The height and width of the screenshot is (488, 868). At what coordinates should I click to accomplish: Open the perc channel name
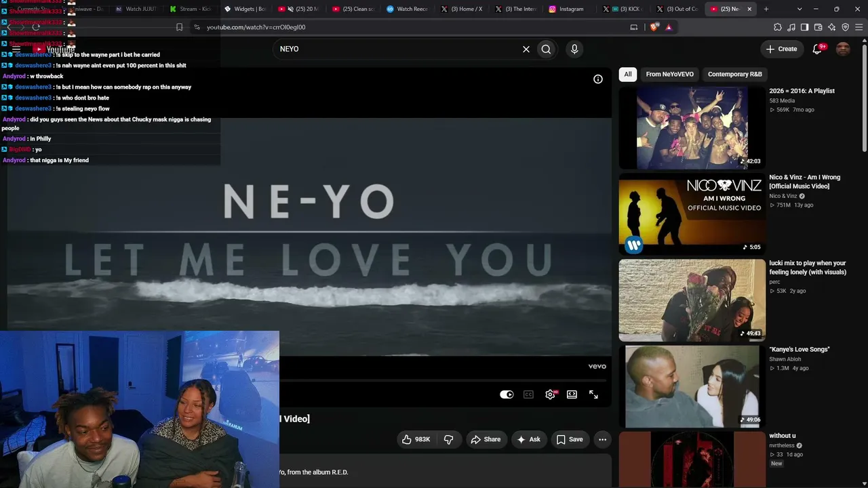(774, 282)
